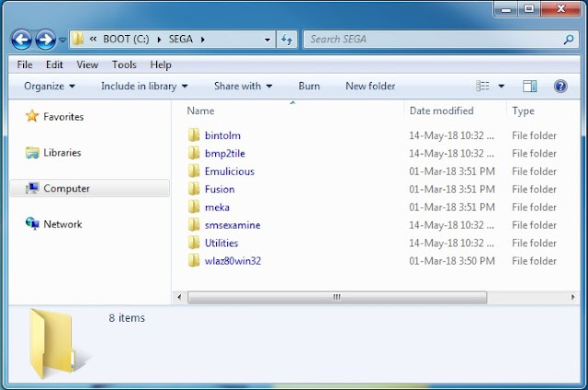
Task: Click the scrollbar left arrow
Action: coord(179,297)
